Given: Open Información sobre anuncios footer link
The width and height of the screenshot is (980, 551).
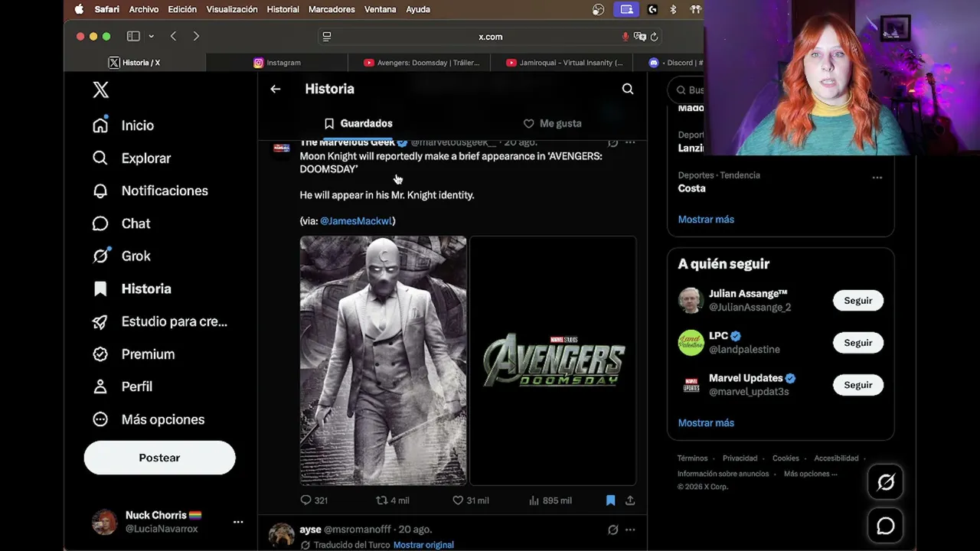Looking at the screenshot, I should click(x=723, y=474).
